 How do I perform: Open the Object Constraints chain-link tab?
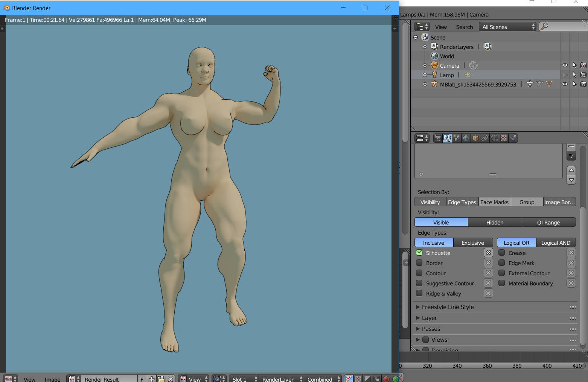(485, 138)
